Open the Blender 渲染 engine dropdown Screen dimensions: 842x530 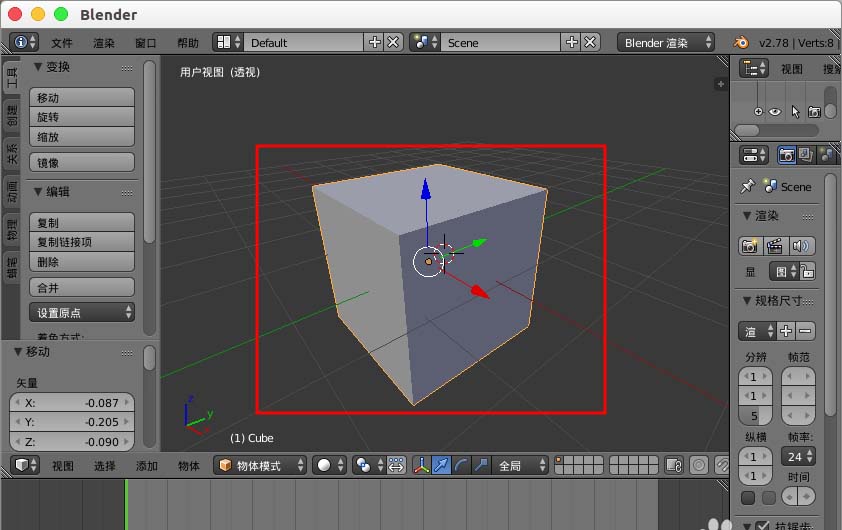point(666,42)
